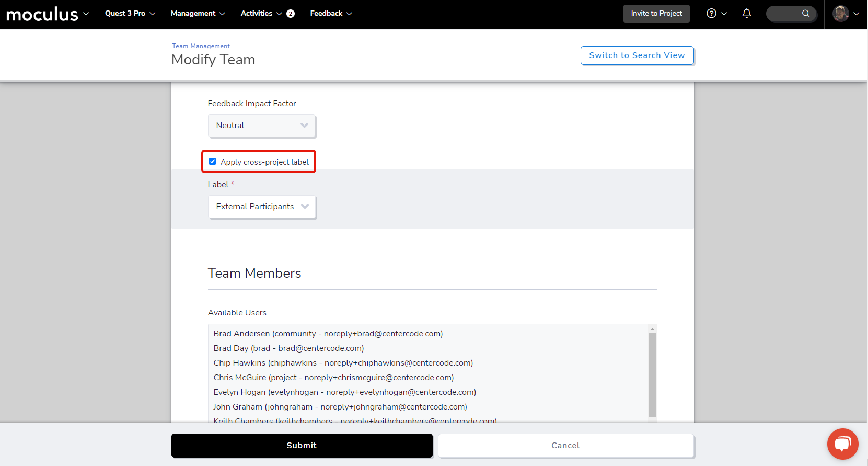This screenshot has width=868, height=466.
Task: Click Switch to Search View
Action: 637,55
